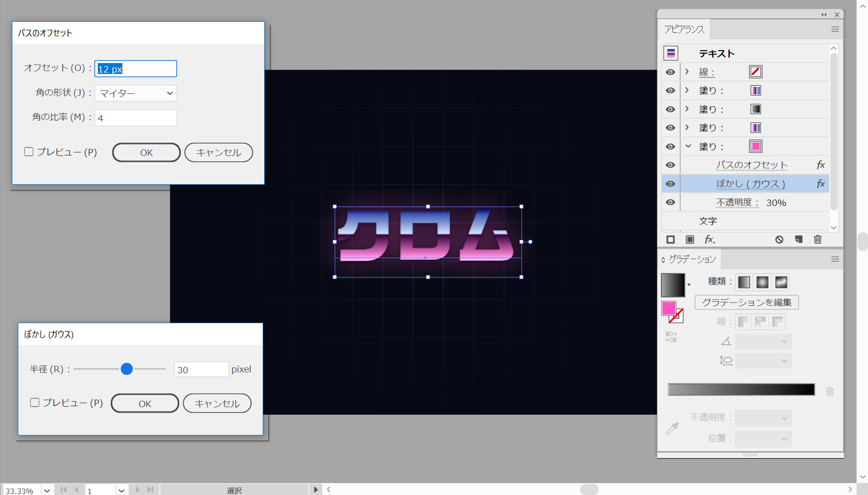Click the clear appearance icon
The image size is (868, 495).
(779, 240)
